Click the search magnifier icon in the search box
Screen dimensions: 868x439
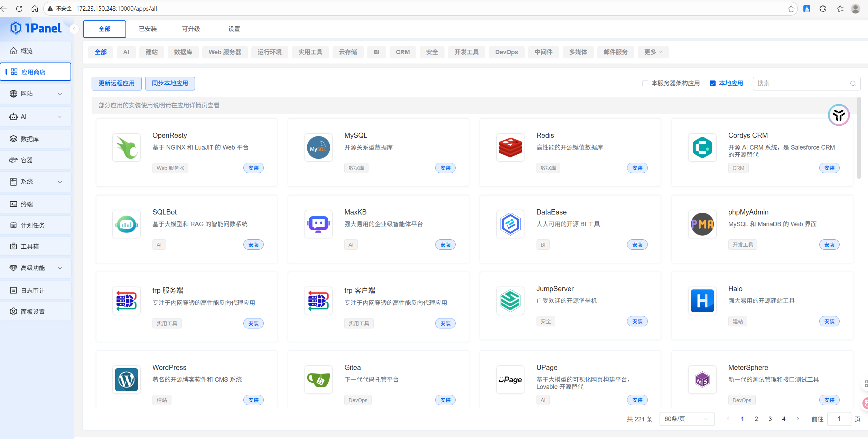[853, 83]
